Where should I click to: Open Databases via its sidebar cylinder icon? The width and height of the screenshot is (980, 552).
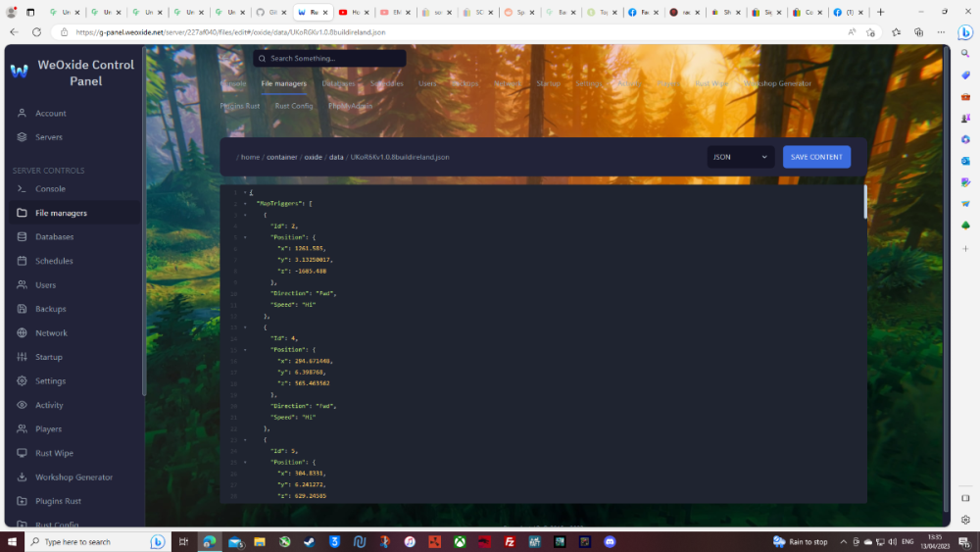(22, 237)
